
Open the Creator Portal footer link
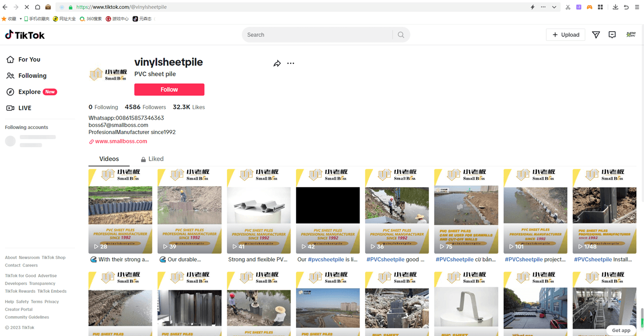(x=19, y=309)
